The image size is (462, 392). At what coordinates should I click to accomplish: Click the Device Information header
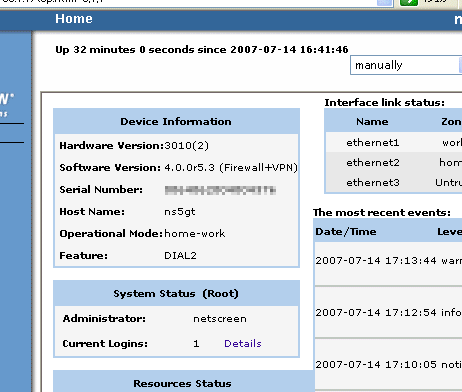point(176,121)
